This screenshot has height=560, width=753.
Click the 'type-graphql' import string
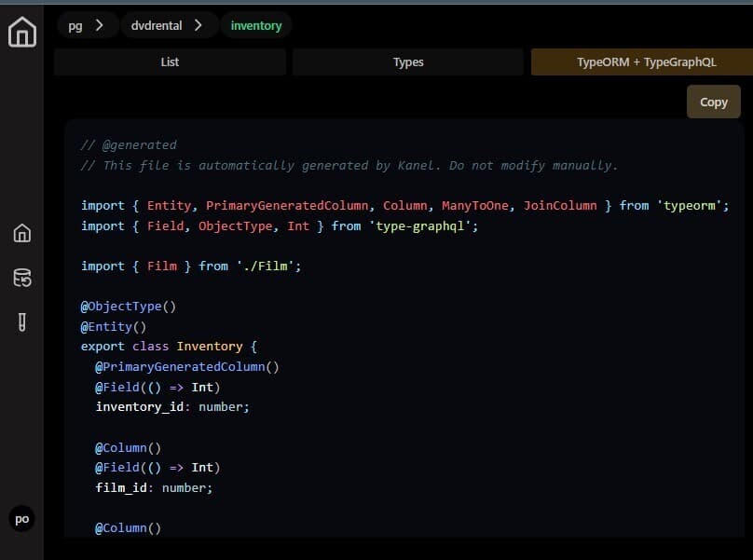420,225
